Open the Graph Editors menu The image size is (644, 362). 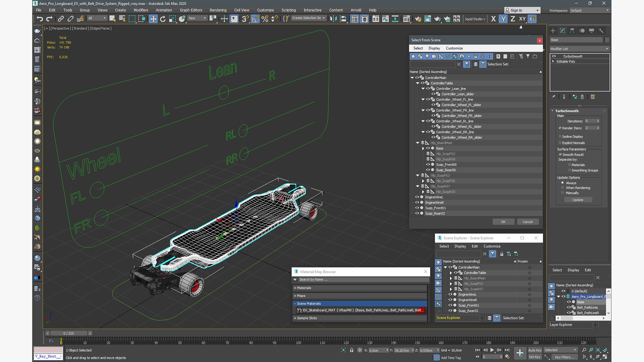click(191, 10)
